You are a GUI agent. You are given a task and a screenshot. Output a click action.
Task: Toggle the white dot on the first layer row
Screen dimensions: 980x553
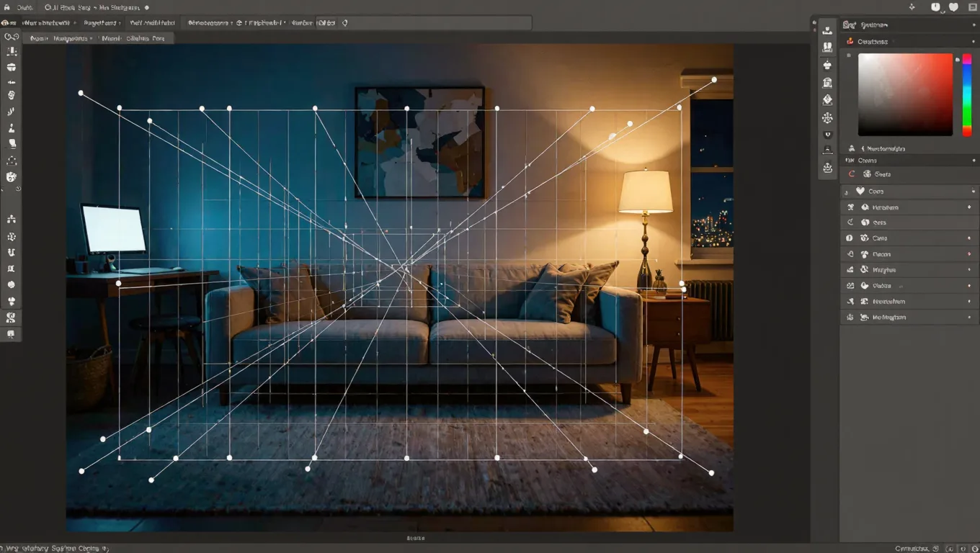tap(969, 207)
